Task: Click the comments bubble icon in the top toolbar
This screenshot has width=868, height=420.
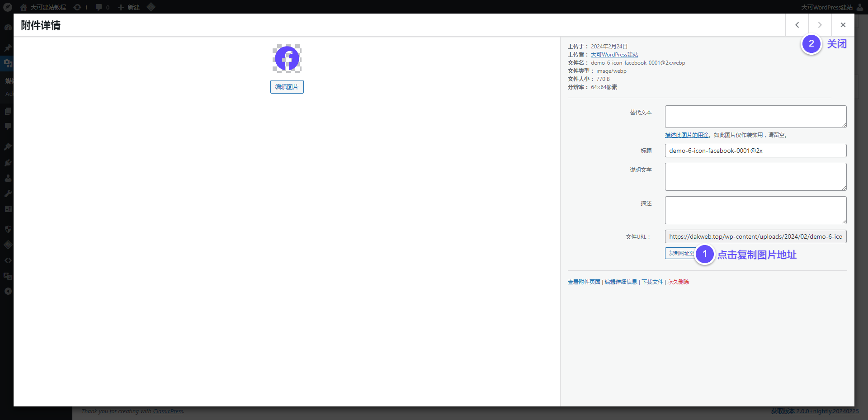Action: point(99,7)
